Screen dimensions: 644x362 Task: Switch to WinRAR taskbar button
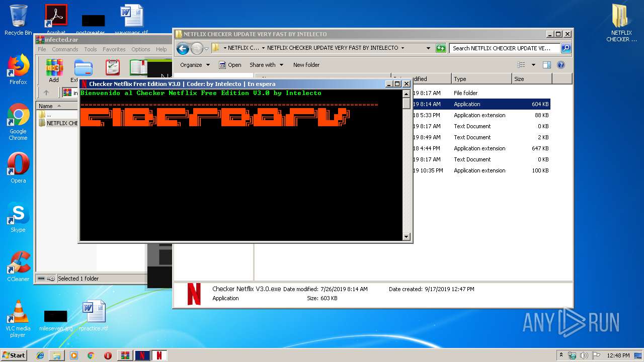tap(125, 355)
